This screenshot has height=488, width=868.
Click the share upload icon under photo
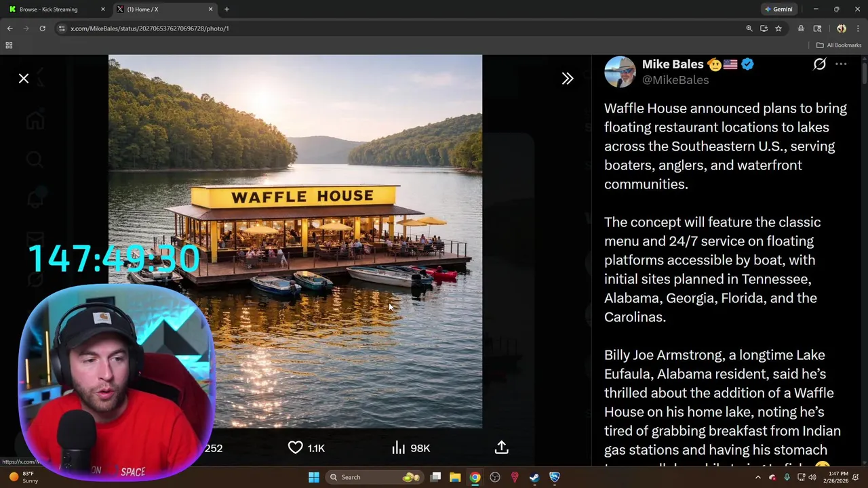tap(502, 447)
